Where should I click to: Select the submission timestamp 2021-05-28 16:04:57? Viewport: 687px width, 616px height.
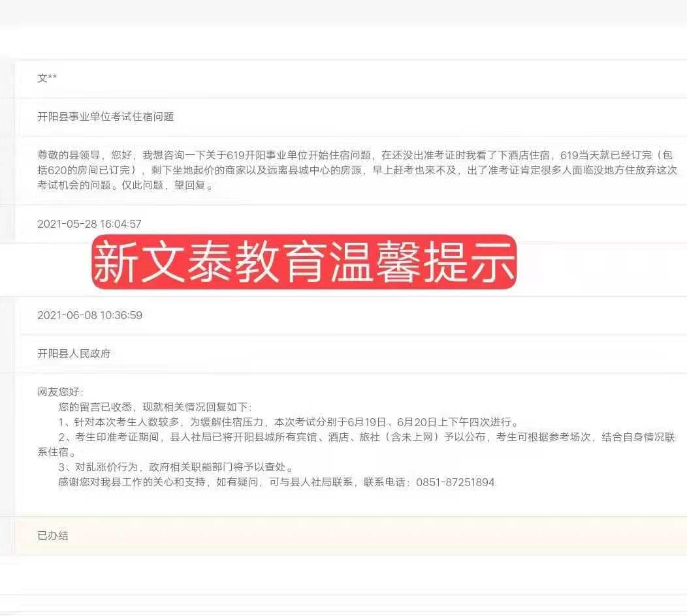(89, 224)
